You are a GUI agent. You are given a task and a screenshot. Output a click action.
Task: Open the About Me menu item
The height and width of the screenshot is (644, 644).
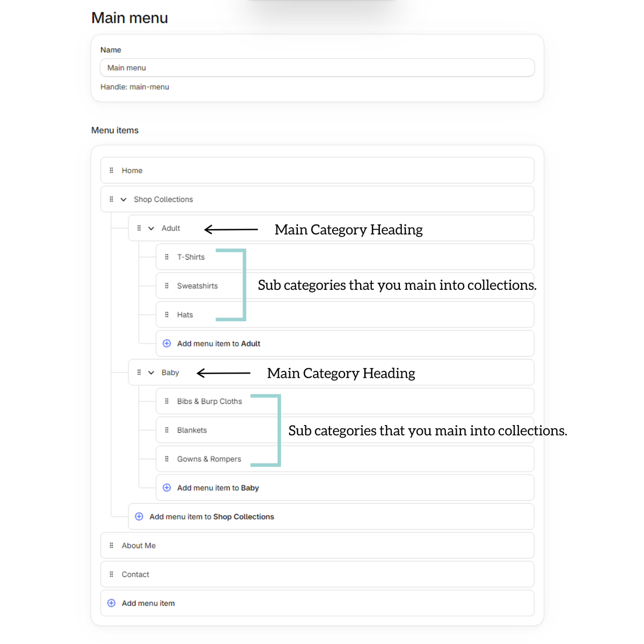tap(317, 545)
